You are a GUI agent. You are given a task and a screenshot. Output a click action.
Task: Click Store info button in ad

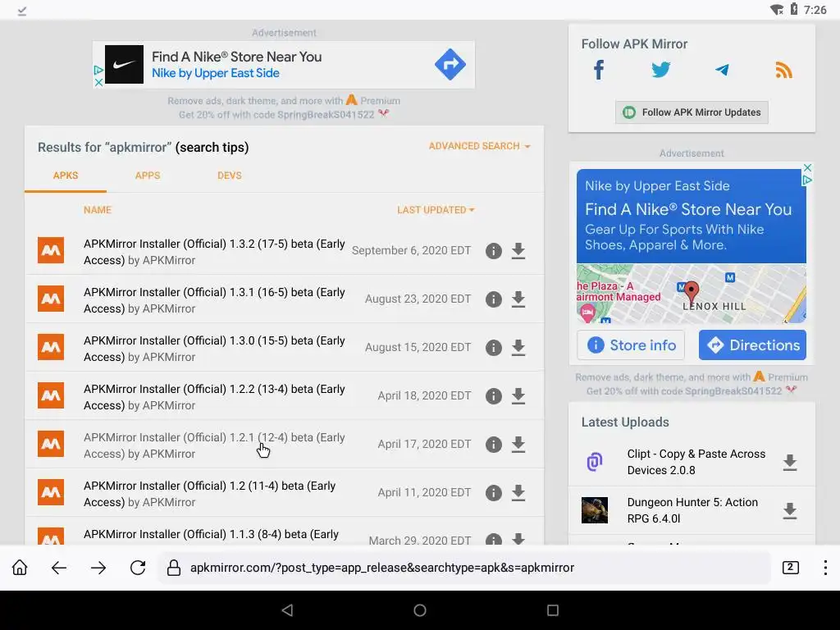pyautogui.click(x=631, y=345)
